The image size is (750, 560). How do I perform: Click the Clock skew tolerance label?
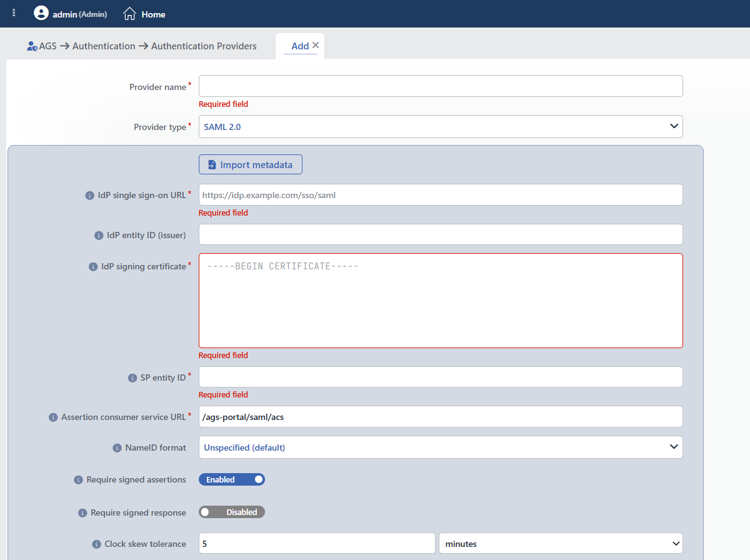pos(145,544)
